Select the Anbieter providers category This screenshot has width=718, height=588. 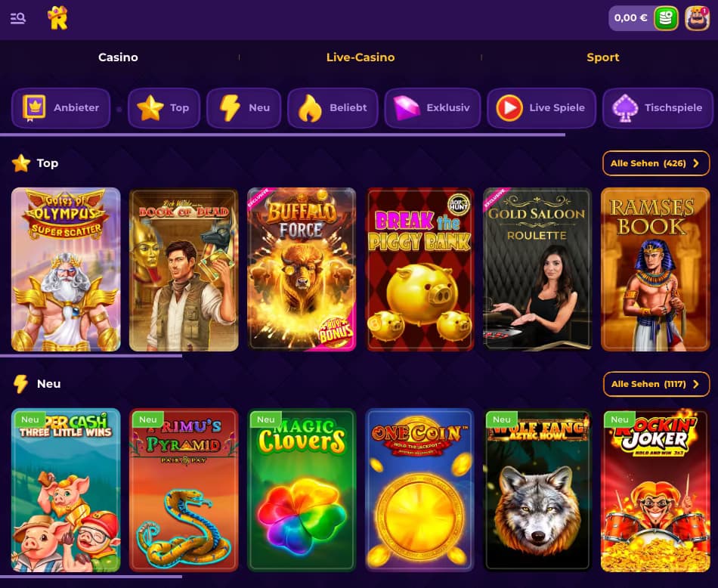[61, 108]
